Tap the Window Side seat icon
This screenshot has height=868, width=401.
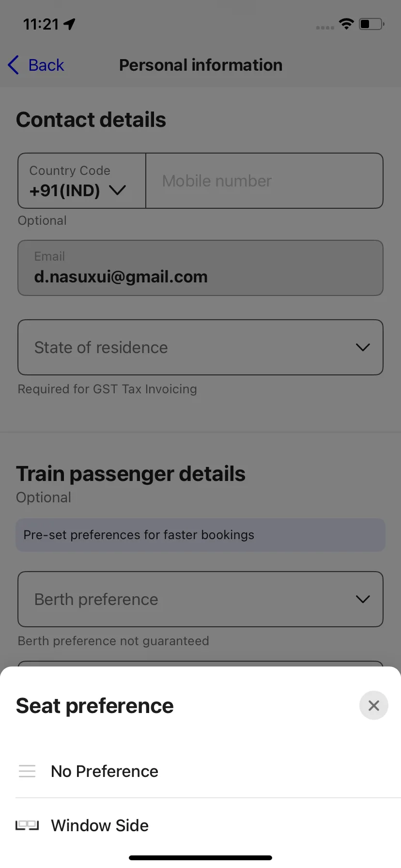[27, 825]
